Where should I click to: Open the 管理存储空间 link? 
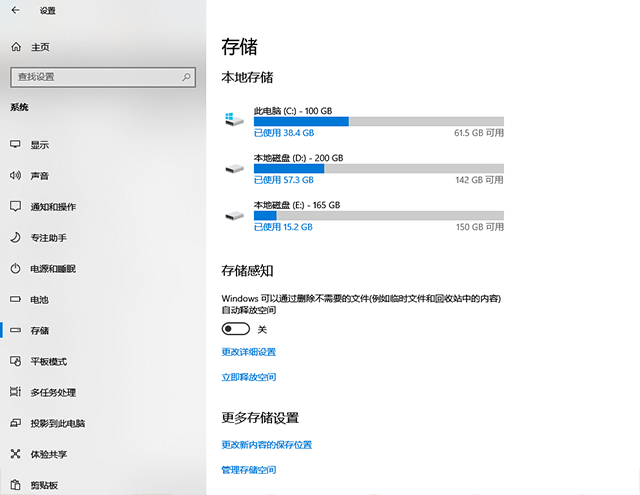coord(249,470)
